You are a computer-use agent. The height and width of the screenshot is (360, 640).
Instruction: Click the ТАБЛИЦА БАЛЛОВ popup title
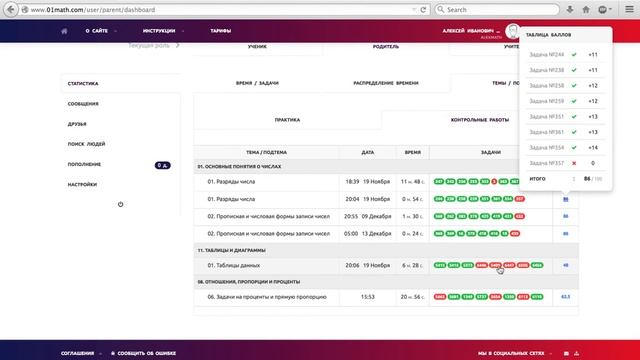tap(548, 35)
